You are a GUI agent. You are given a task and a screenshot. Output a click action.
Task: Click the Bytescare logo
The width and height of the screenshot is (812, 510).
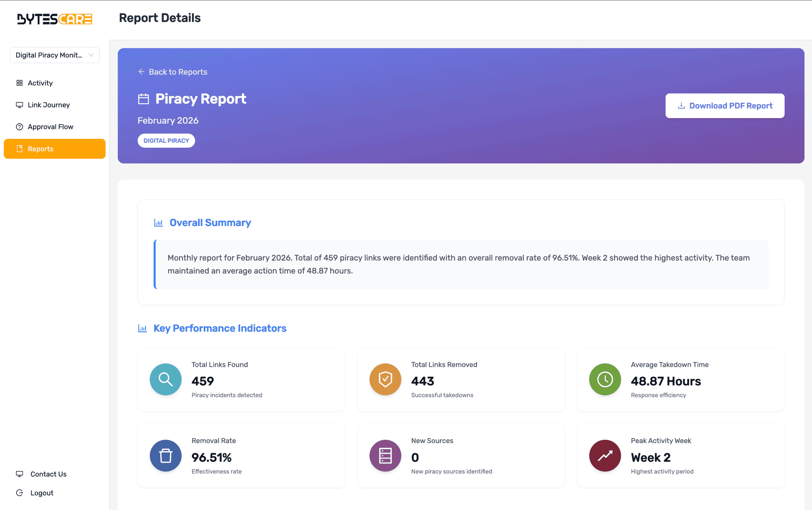point(54,19)
